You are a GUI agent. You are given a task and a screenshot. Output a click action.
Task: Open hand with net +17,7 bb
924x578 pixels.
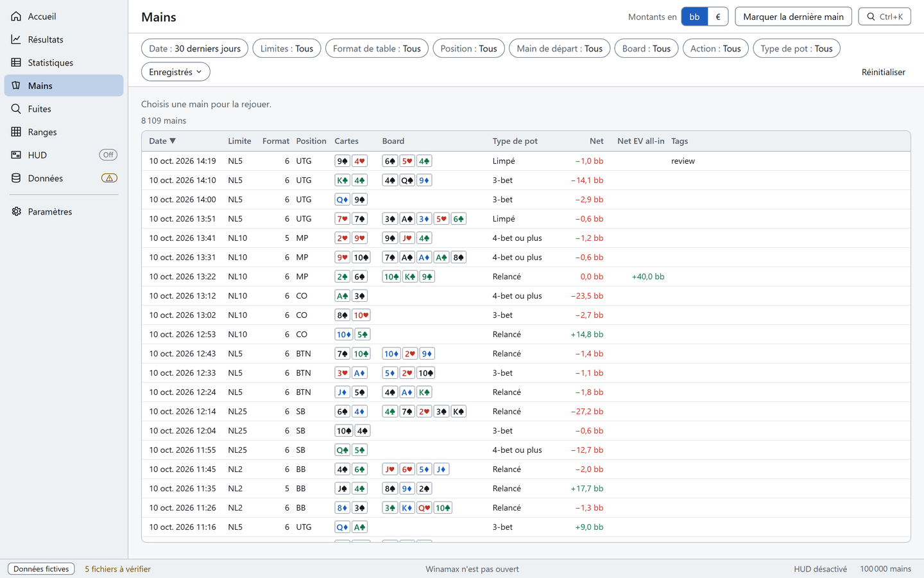click(x=526, y=488)
